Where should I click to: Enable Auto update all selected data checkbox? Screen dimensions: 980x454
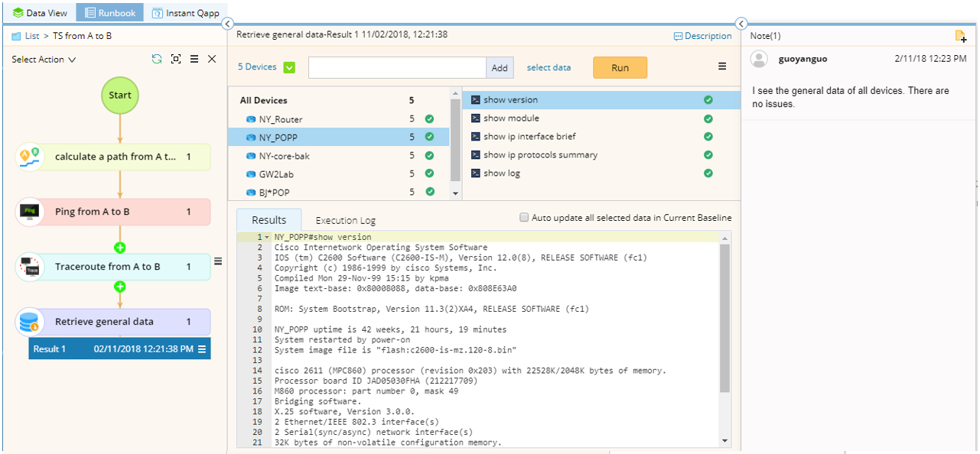[x=524, y=218]
